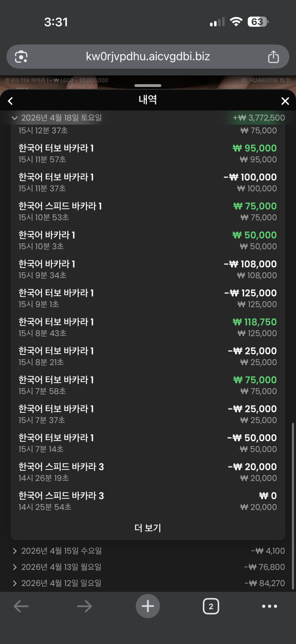Tap the 더 보기 button
This screenshot has height=644, width=296.
click(148, 528)
